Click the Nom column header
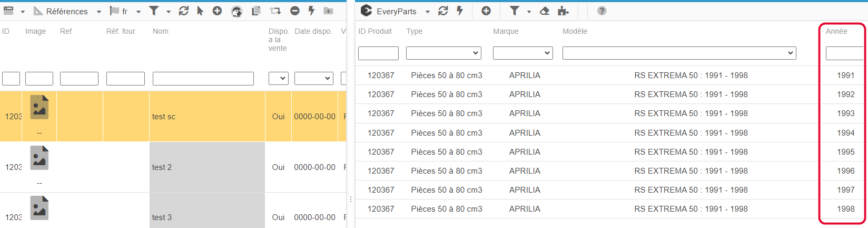 [x=161, y=31]
